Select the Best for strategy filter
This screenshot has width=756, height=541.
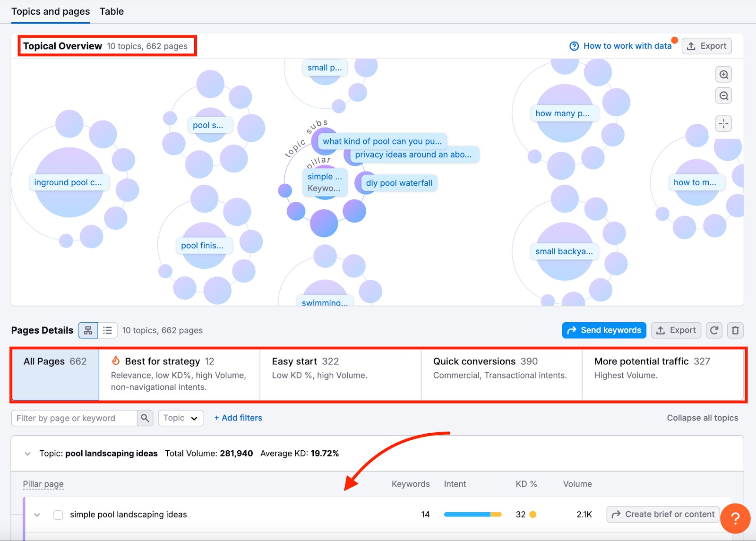pyautogui.click(x=180, y=375)
